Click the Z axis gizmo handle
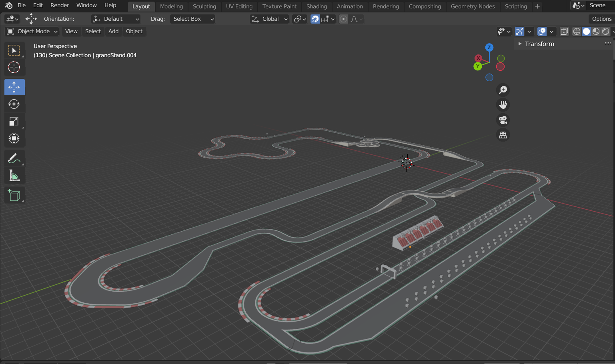This screenshot has width=615, height=364. click(x=489, y=47)
